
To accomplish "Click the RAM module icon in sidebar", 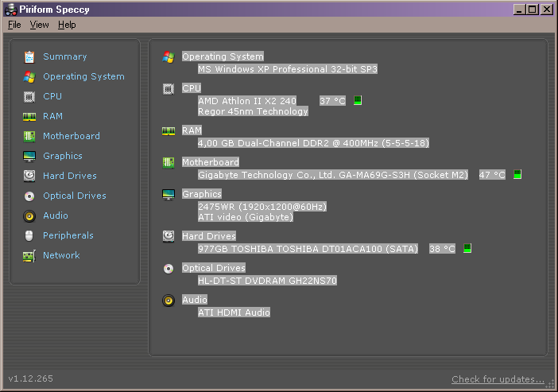I will [29, 116].
